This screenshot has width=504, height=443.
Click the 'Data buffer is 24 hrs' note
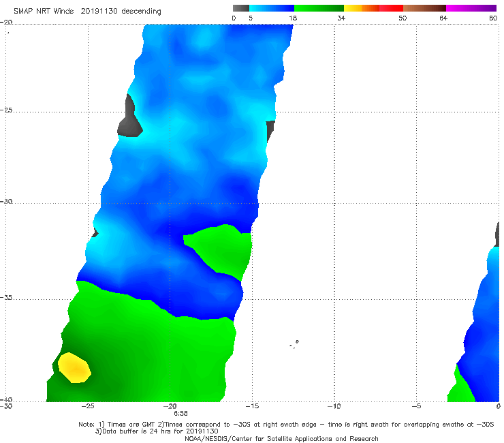157,431
